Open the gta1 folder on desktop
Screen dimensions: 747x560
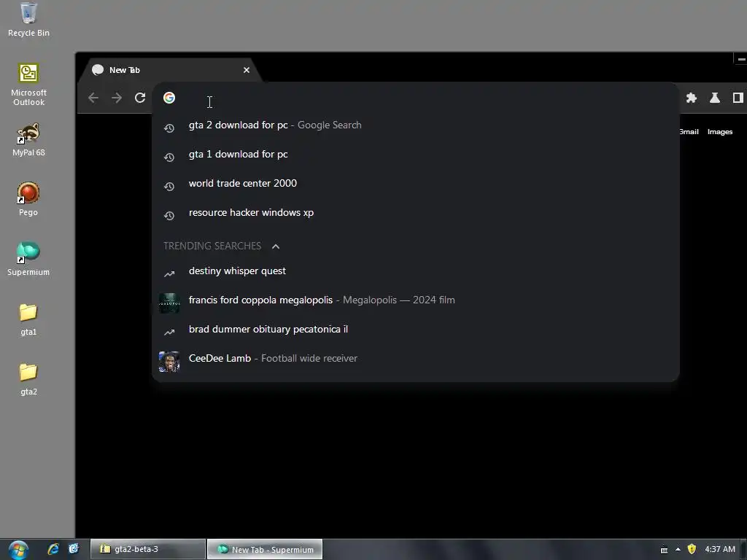(28, 319)
